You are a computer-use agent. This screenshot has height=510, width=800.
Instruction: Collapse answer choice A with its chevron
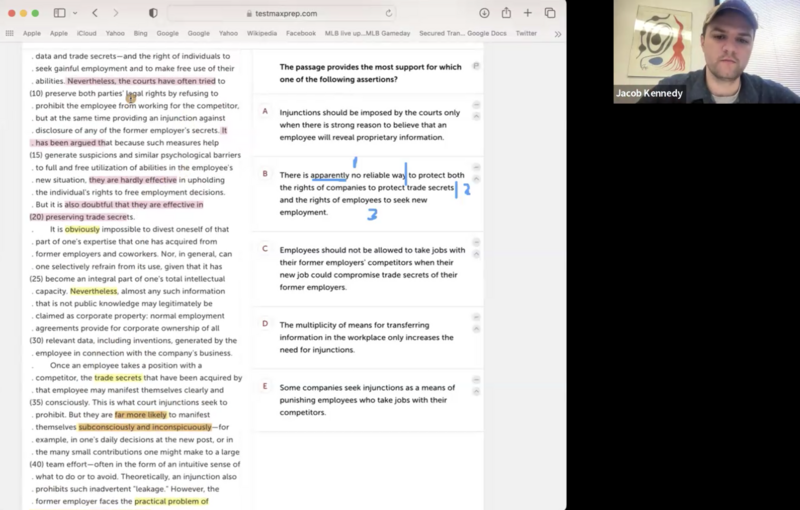476,115
